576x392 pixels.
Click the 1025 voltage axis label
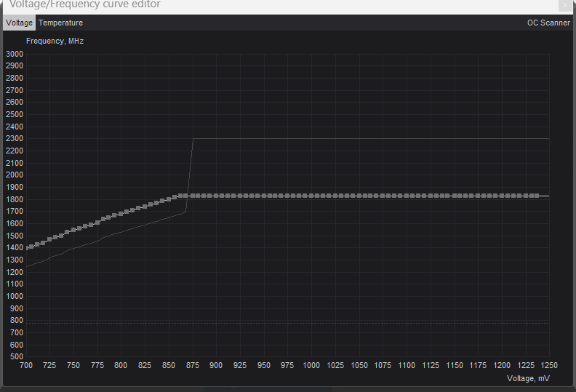[335, 366]
